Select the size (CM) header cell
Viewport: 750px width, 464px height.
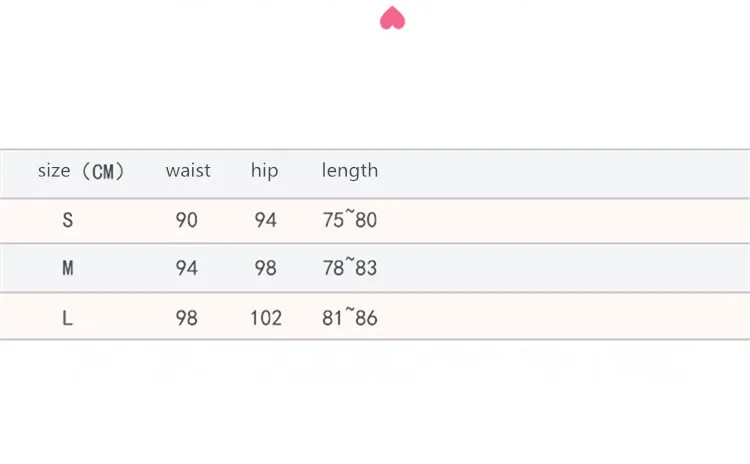pos(81,171)
